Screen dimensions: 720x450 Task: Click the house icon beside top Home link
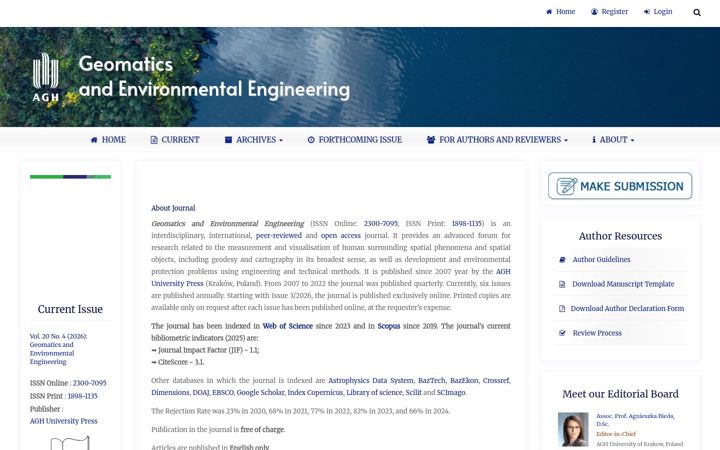pos(549,12)
